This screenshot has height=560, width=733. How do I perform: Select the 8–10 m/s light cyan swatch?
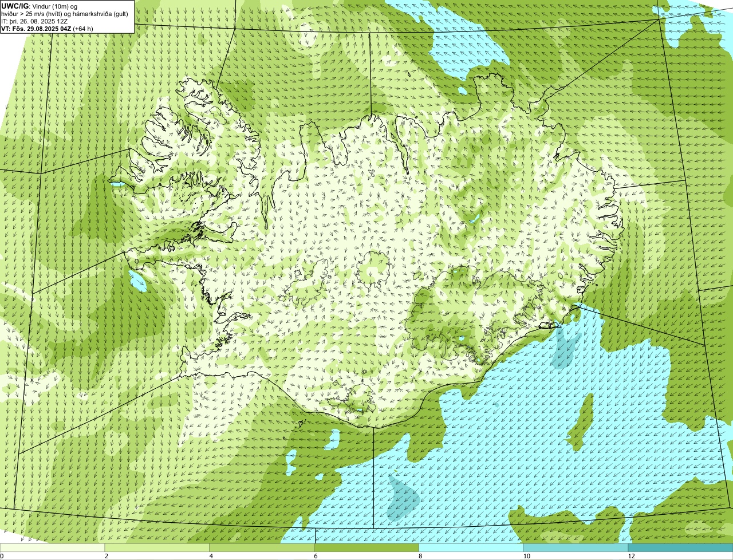471,548
